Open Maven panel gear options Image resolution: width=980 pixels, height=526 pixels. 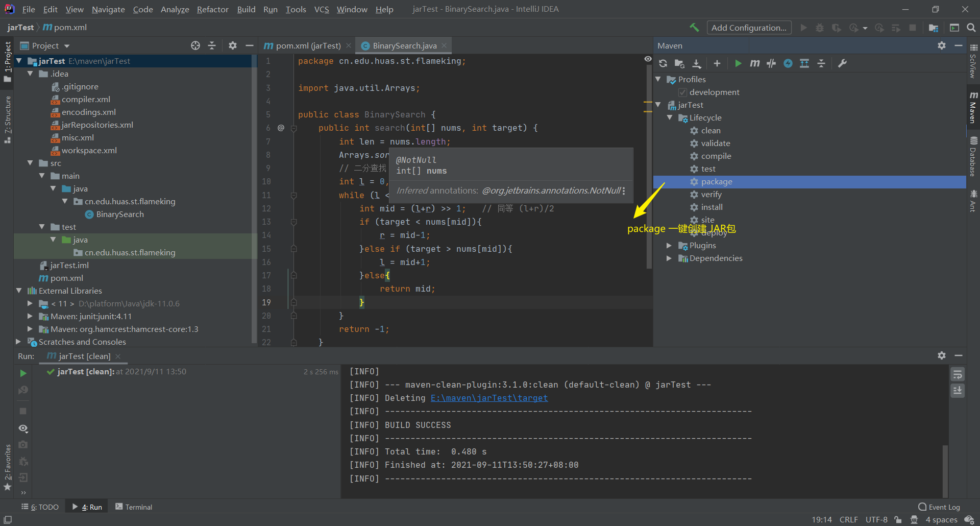[942, 45]
